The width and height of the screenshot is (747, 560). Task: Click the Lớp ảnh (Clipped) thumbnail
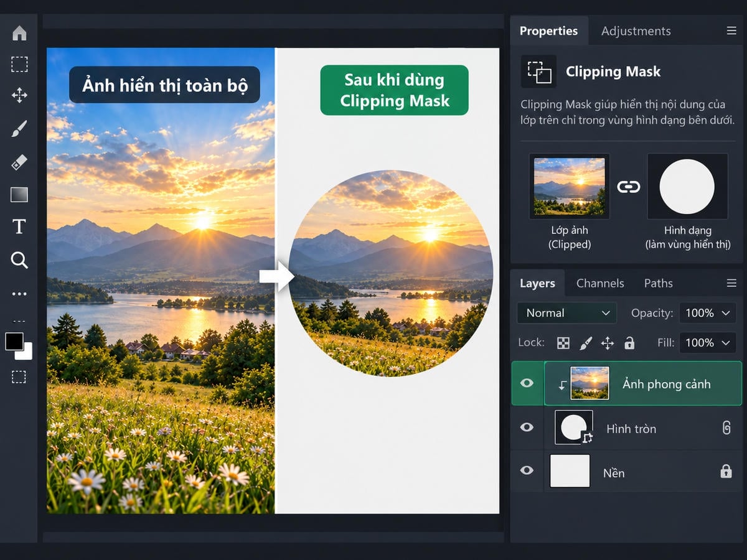[570, 186]
